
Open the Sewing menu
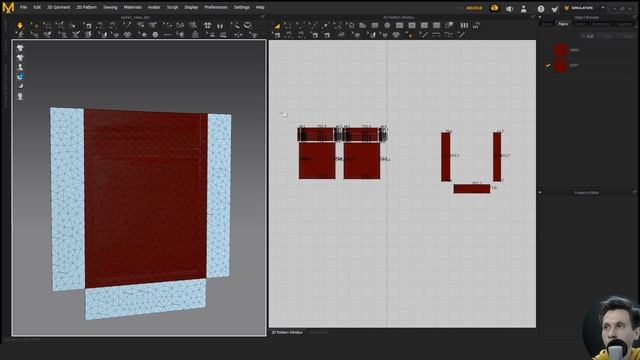point(110,7)
